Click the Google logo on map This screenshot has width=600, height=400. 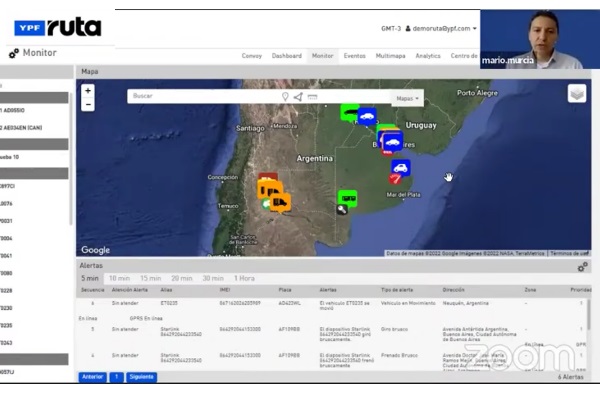[95, 250]
